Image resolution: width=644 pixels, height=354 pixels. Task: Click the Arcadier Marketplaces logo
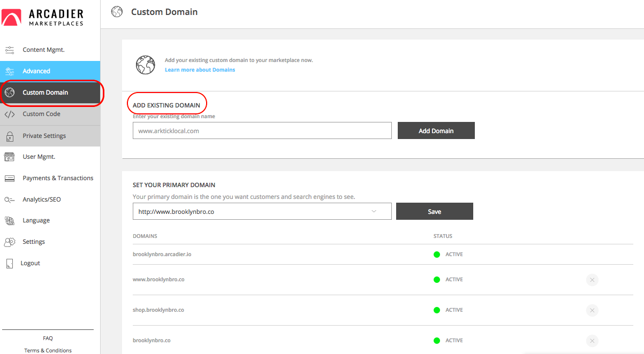tap(43, 17)
